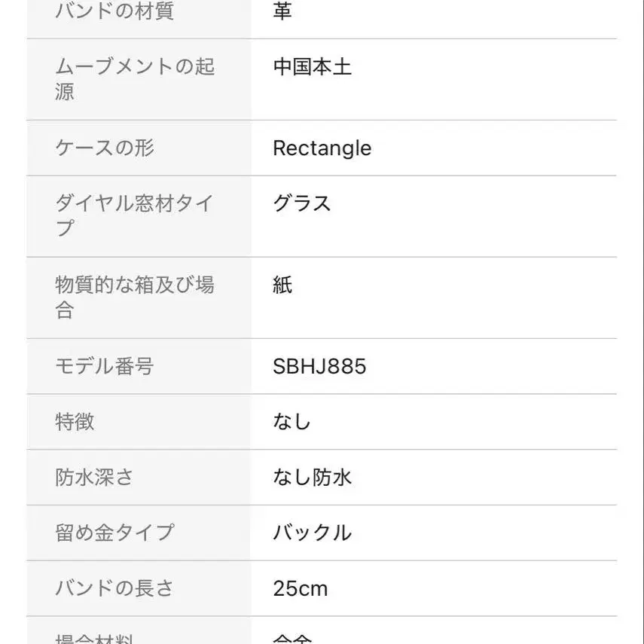Click the ダイヤル窓材タイプ label
This screenshot has height=644, width=644.
coord(136,215)
